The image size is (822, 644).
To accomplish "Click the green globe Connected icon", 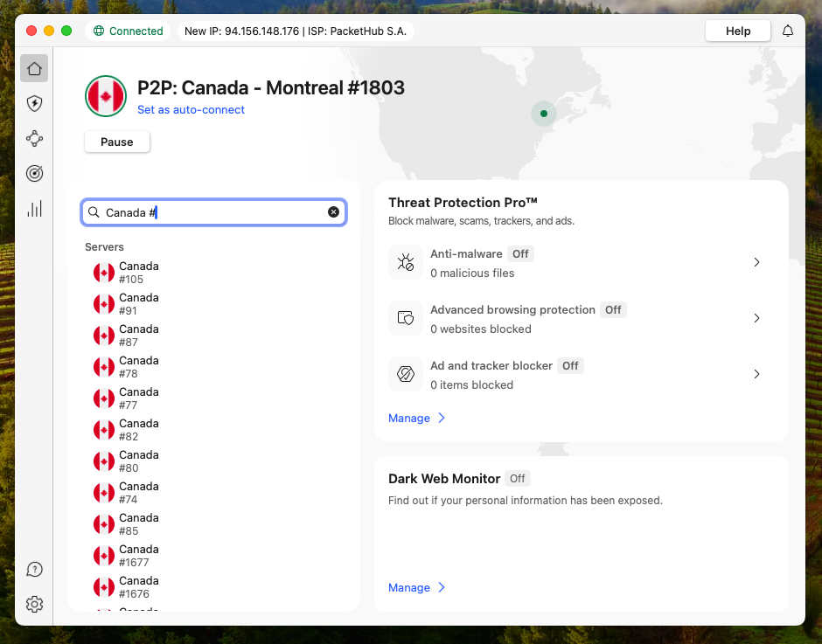I will click(99, 31).
